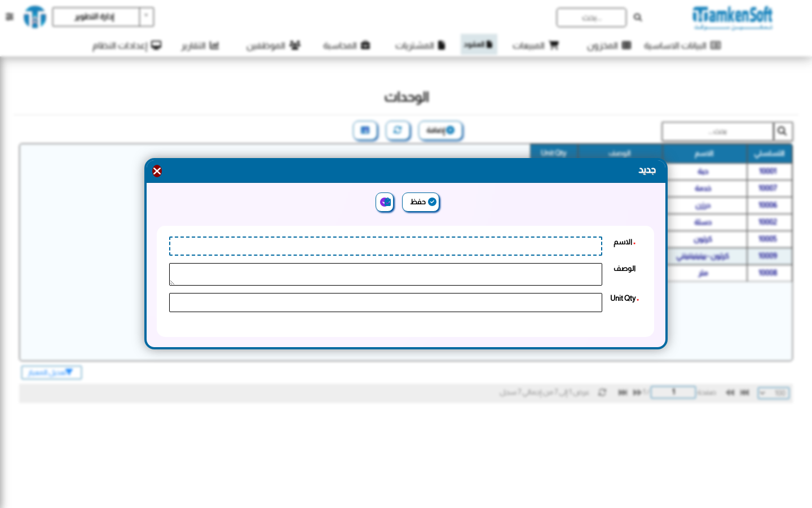The width and height of the screenshot is (812, 508).
Task: Save the new unit with حفظ
Action: [x=421, y=202]
